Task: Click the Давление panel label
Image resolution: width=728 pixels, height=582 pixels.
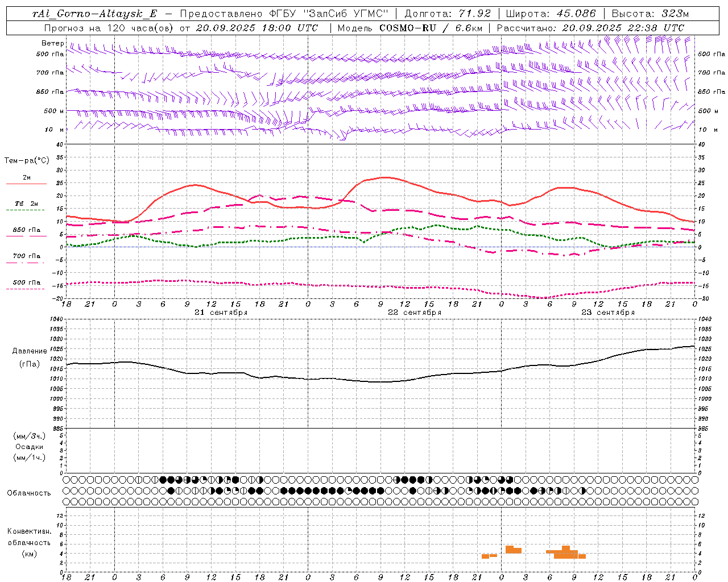Action: coord(30,351)
